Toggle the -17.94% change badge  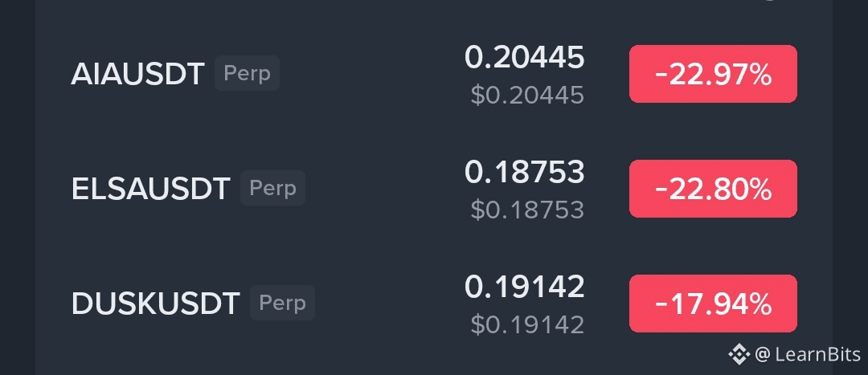[x=713, y=304]
